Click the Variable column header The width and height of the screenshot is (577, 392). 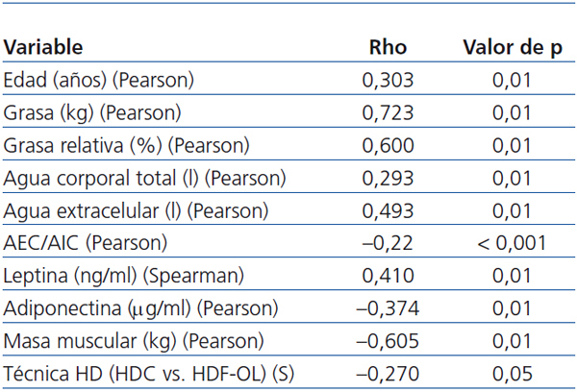click(44, 47)
